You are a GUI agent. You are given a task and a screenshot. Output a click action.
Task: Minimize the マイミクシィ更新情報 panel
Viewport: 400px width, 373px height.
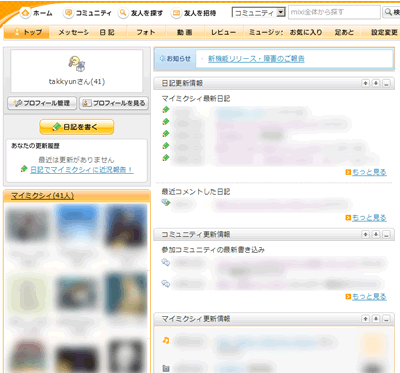[x=386, y=319]
